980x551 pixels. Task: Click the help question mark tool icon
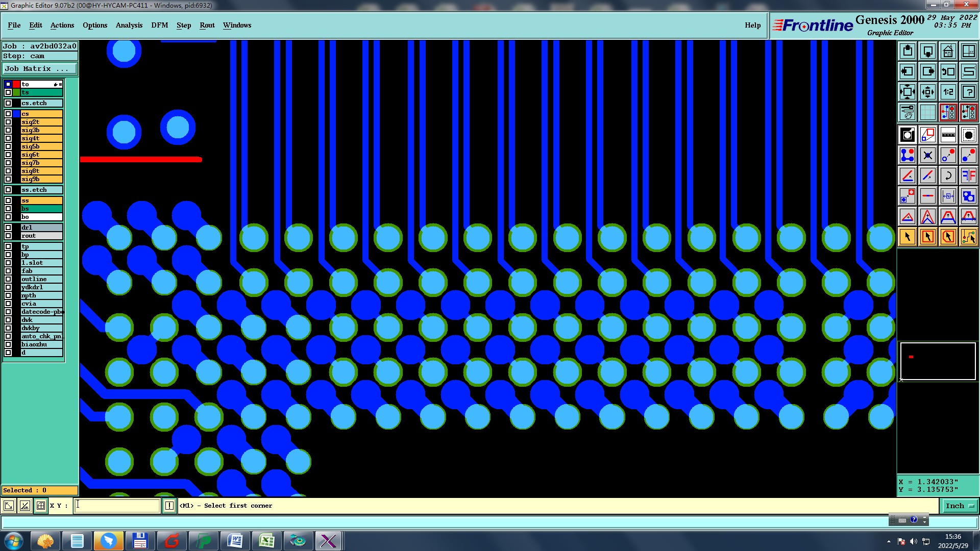click(x=968, y=92)
